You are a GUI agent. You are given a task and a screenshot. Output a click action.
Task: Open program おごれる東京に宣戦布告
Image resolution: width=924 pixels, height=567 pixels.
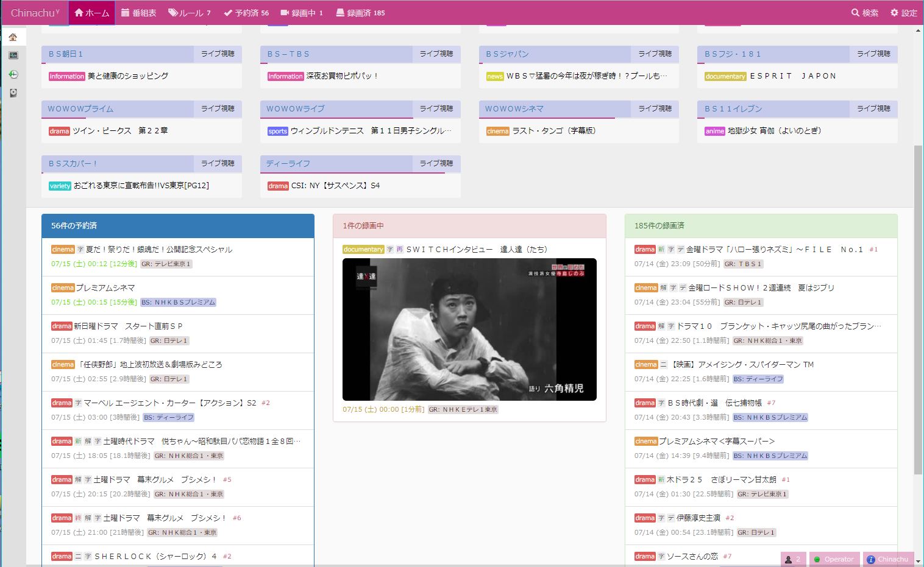pyautogui.click(x=141, y=186)
